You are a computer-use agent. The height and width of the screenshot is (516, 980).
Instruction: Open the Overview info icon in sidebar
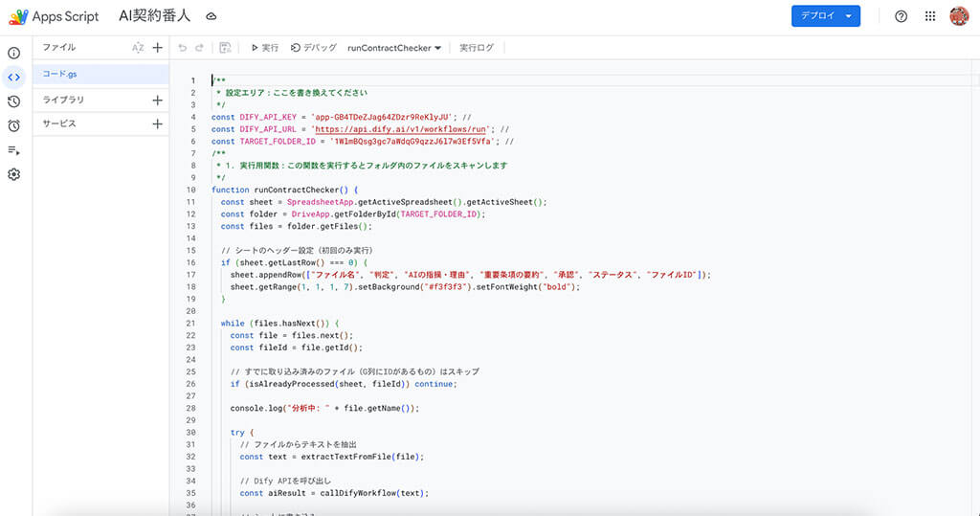(13, 54)
